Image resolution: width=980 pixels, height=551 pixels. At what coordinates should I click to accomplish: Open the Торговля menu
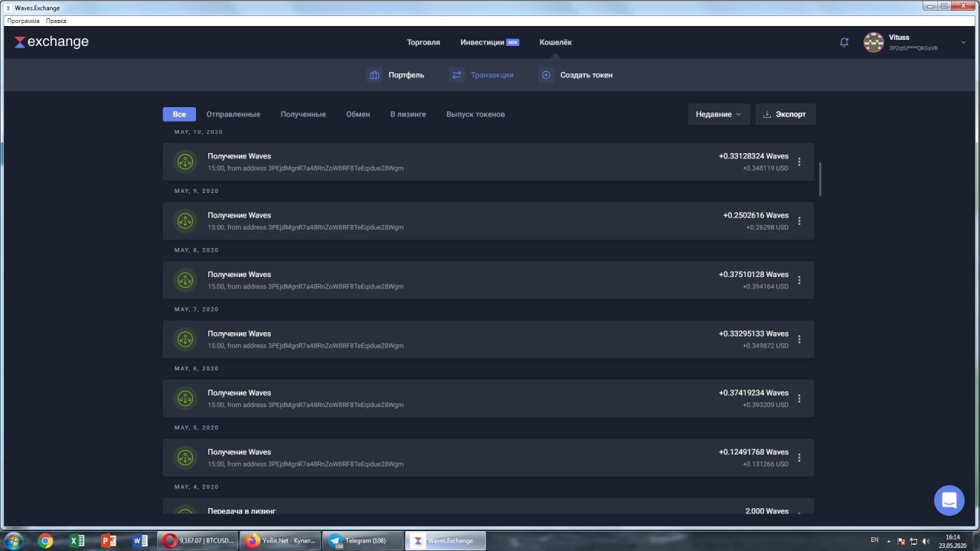pyautogui.click(x=423, y=42)
